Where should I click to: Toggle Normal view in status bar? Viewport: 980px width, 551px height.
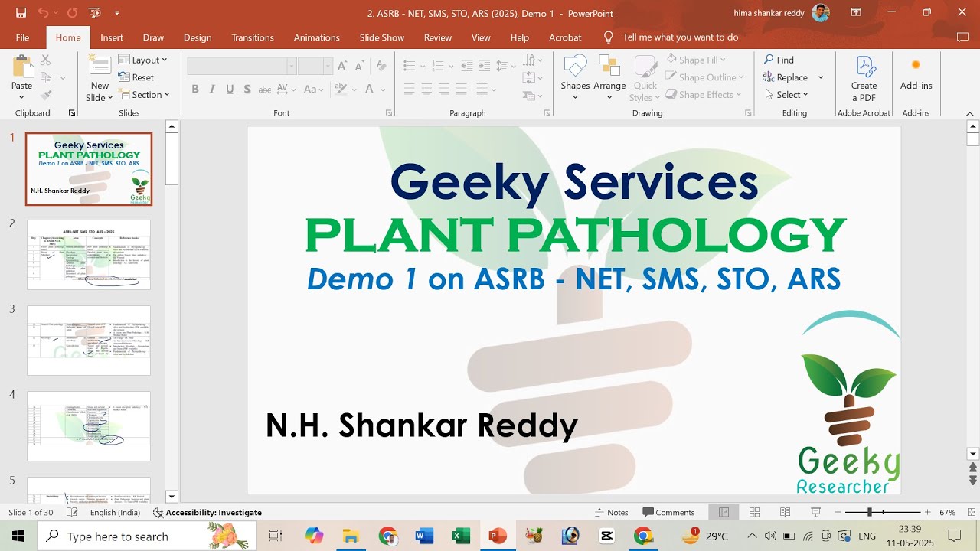click(x=724, y=512)
